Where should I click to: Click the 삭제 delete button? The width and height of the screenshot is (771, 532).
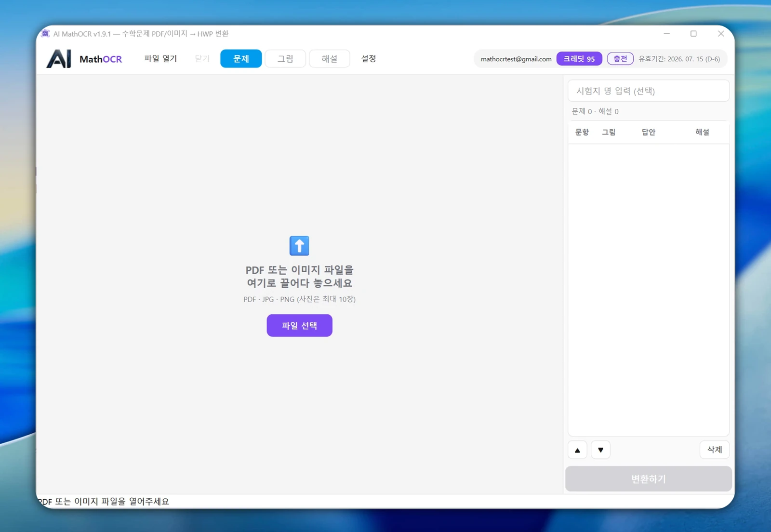tap(715, 450)
